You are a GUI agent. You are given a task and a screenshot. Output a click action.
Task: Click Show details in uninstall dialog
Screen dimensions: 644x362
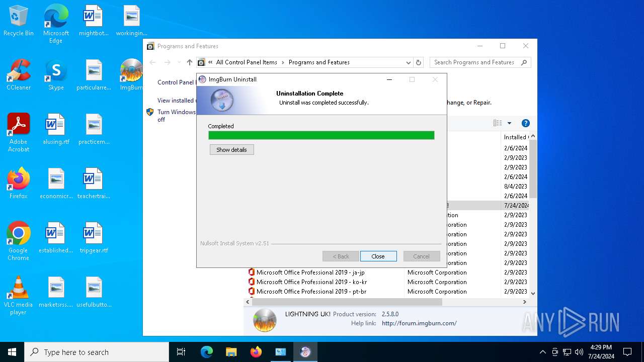point(232,150)
